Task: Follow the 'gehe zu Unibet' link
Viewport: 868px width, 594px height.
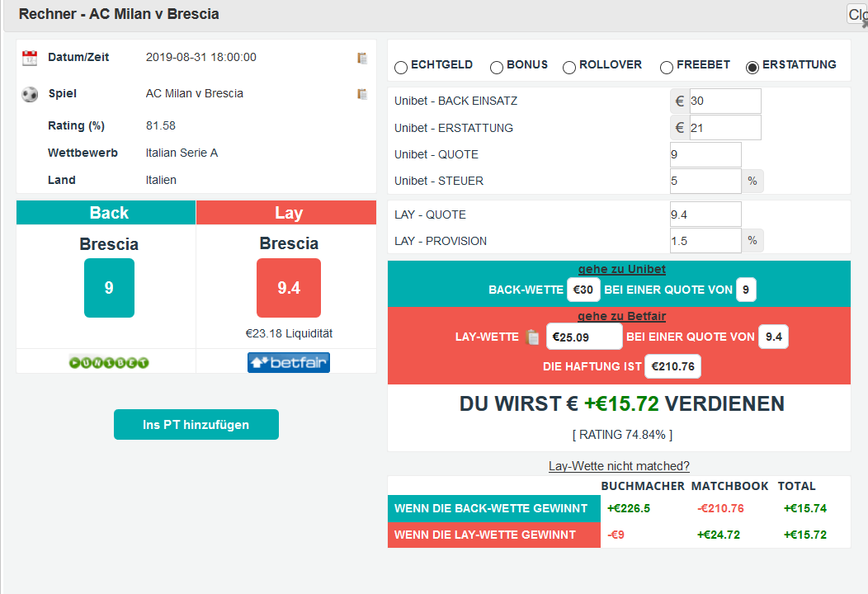Action: click(x=621, y=269)
